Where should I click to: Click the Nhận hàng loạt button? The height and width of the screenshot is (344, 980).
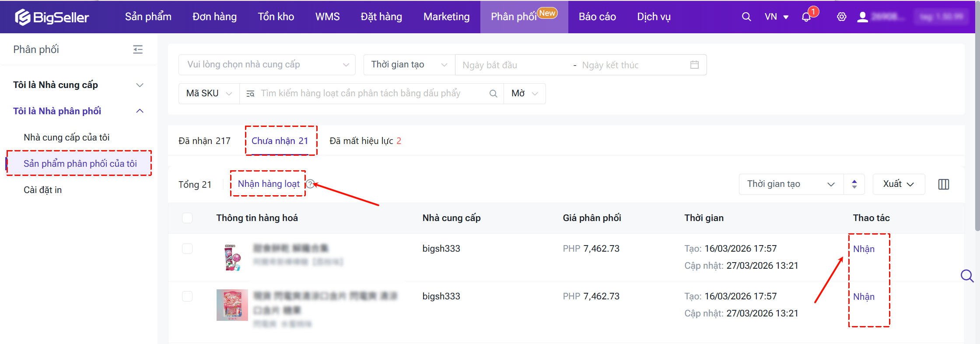269,184
